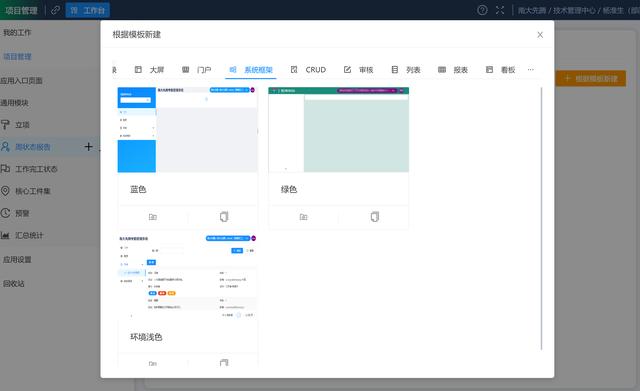Click the 列表 list icon
Viewport: 640px width, 391px height.
coord(395,69)
